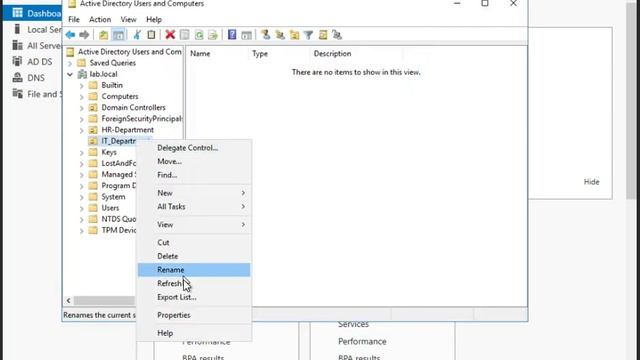Click Add to group toolbar icon
Screen dimensions: 640x360
[x=337, y=35]
